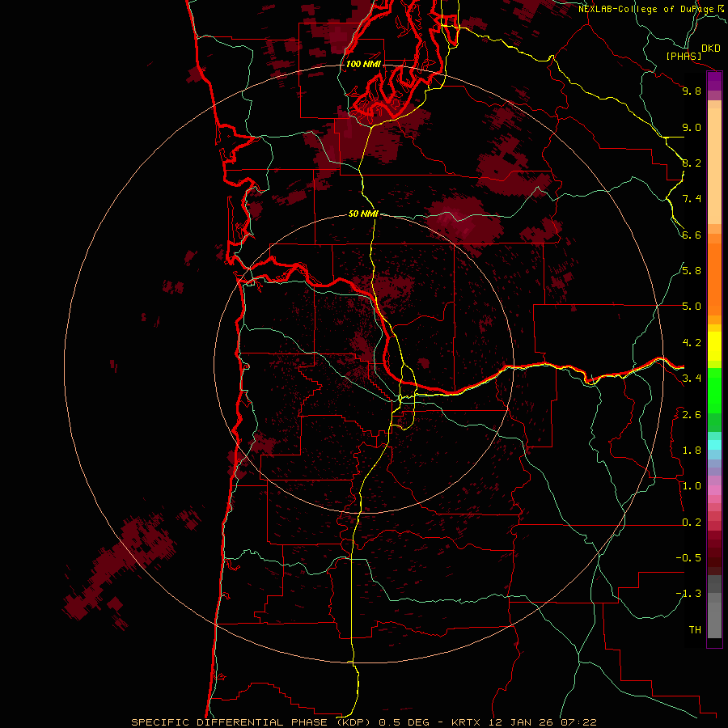This screenshot has width=728, height=728.
Task: Click the 4.2 scale value
Action: tap(692, 343)
